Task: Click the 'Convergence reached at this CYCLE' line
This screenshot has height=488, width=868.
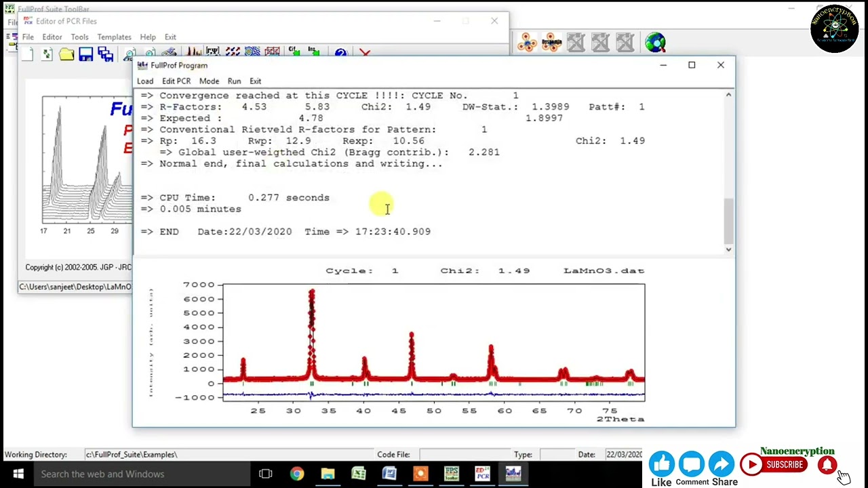Action: [x=329, y=96]
